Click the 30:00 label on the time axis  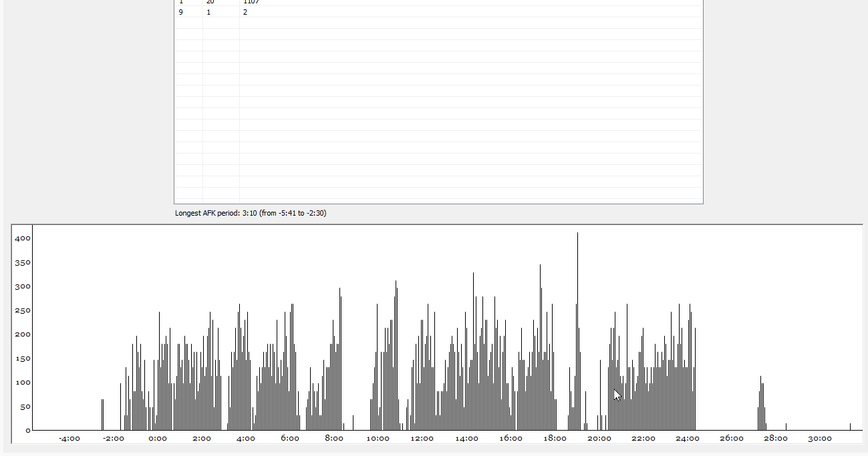tap(820, 439)
